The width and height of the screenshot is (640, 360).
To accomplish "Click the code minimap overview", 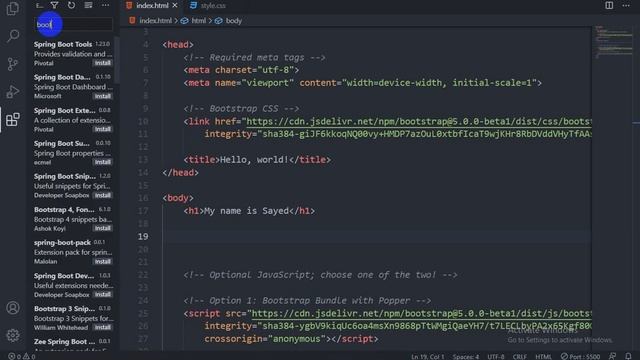I will [x=613, y=42].
